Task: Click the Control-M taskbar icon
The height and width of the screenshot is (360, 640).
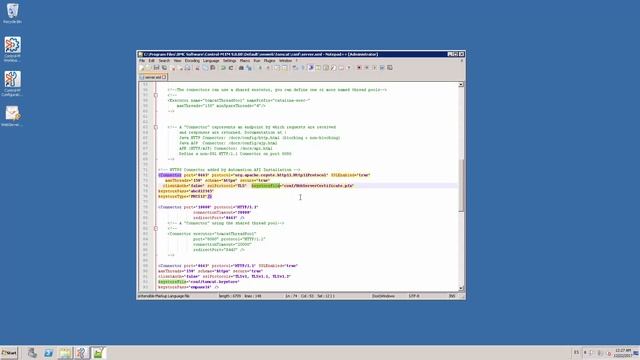Action: click(x=81, y=353)
